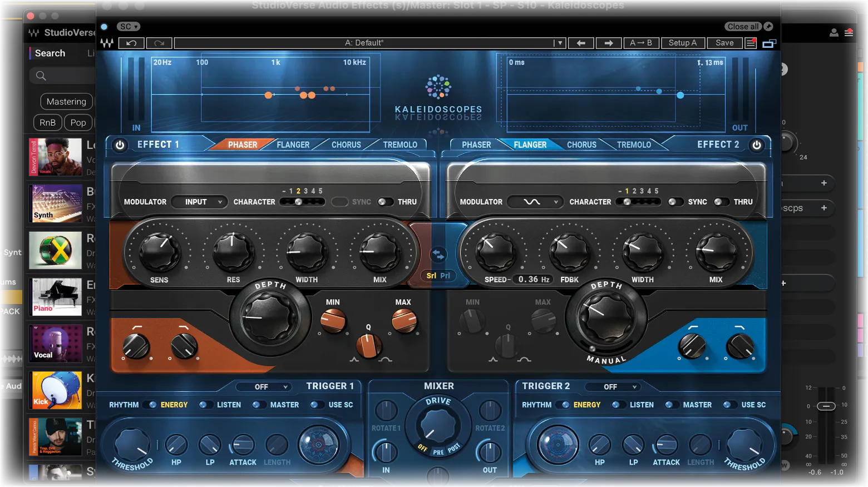868x487 pixels.
Task: Select PHASER tab in Effect 2
Action: (476, 145)
